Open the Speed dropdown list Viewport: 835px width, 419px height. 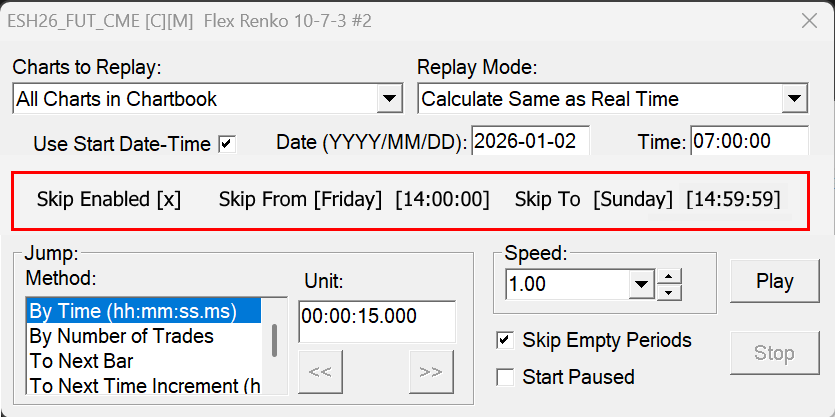pyautogui.click(x=640, y=285)
